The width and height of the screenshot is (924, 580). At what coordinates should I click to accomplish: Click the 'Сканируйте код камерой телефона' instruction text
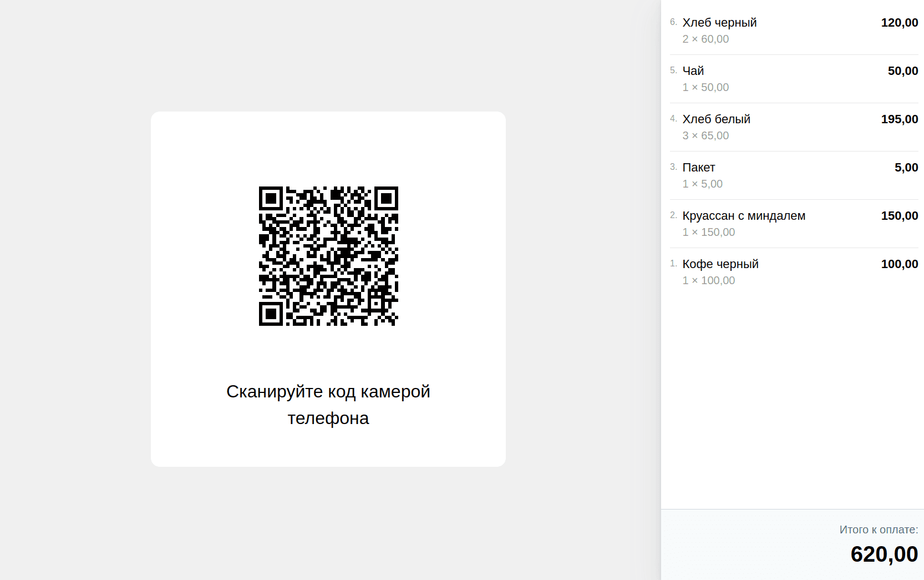(328, 405)
